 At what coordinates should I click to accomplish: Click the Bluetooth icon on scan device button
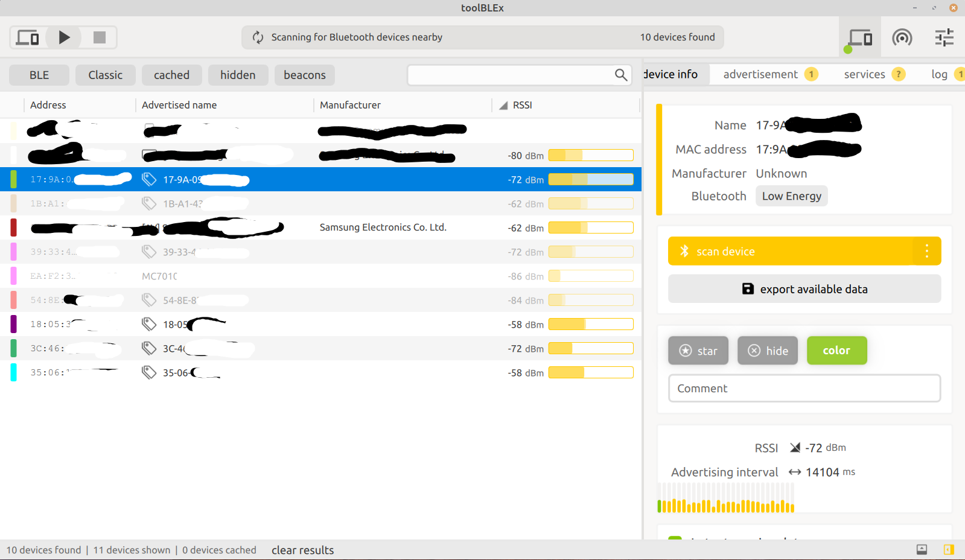(684, 251)
